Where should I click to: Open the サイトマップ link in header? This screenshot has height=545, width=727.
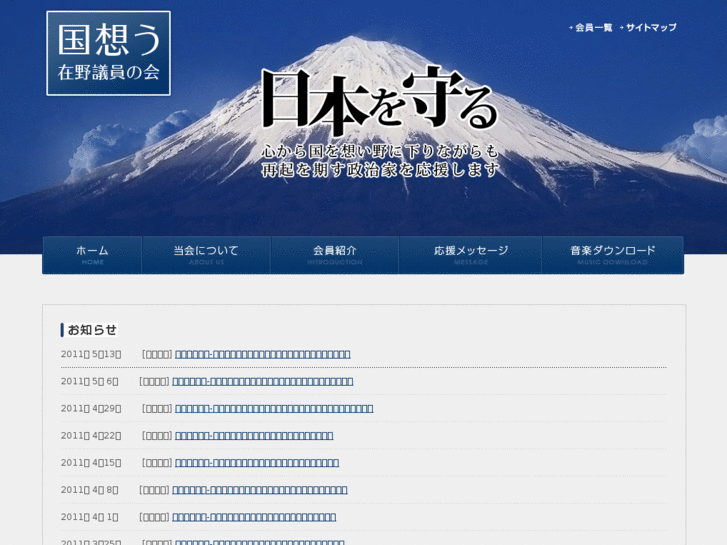pyautogui.click(x=649, y=28)
